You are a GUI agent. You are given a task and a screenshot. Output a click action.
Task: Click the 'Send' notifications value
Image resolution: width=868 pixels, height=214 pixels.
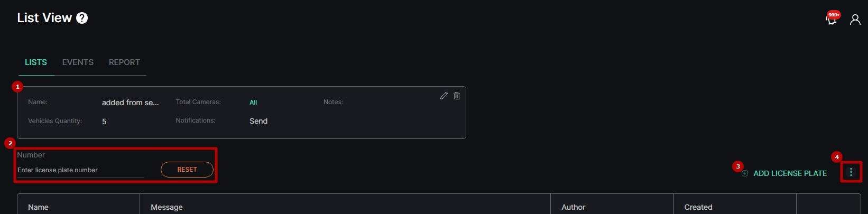pos(258,121)
